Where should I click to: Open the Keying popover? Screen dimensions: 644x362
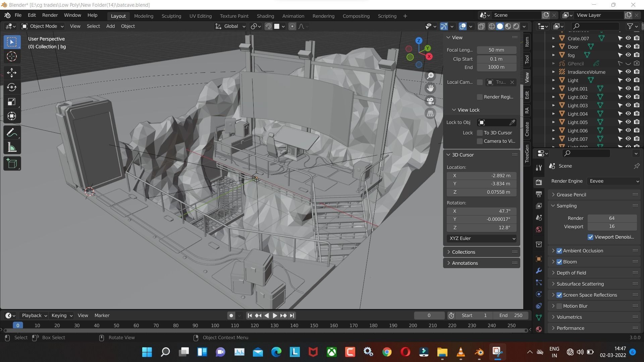tap(62, 316)
